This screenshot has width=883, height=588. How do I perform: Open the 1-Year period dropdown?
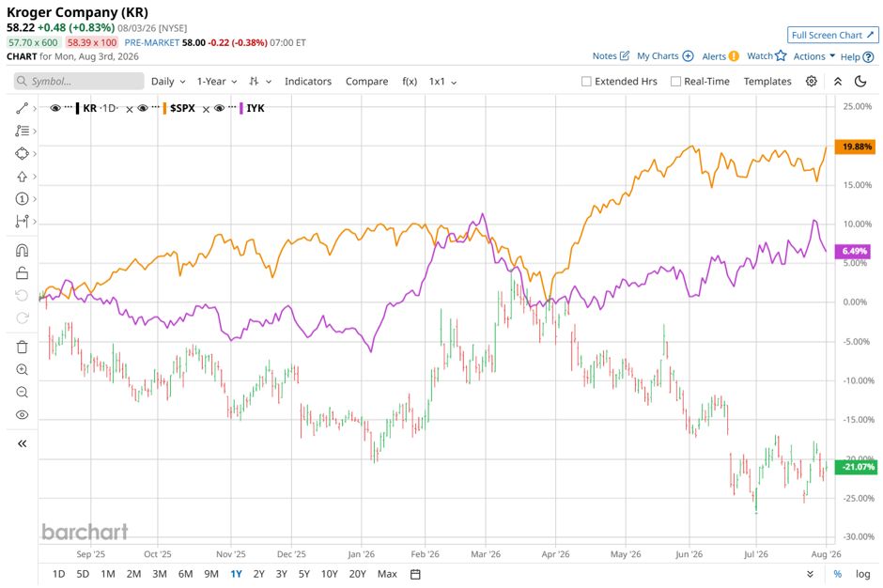click(217, 81)
